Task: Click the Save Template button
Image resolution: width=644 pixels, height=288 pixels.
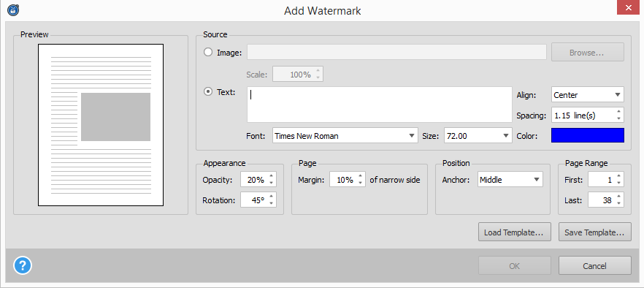Action: pos(594,232)
